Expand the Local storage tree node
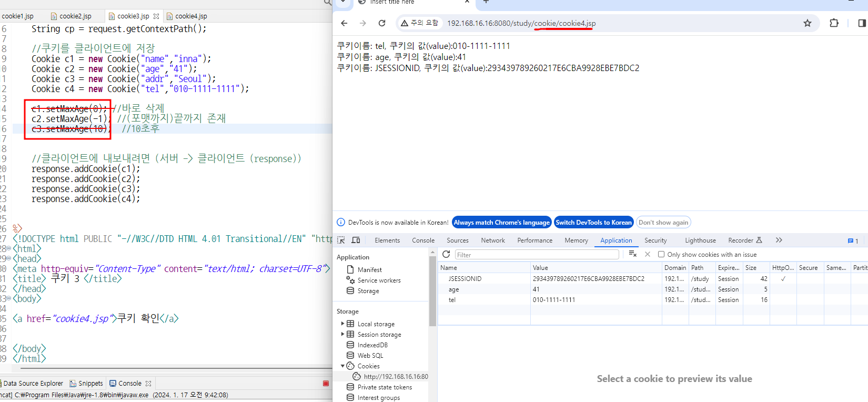The image size is (868, 402). click(x=342, y=324)
